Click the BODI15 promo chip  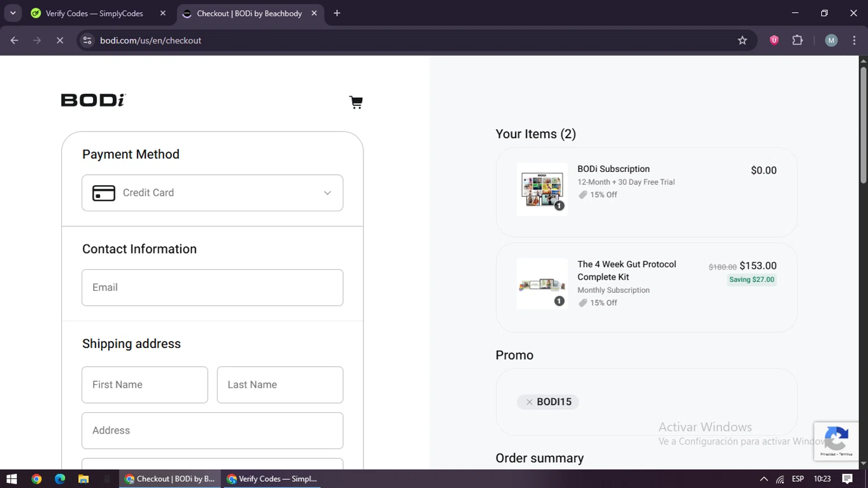pos(547,402)
